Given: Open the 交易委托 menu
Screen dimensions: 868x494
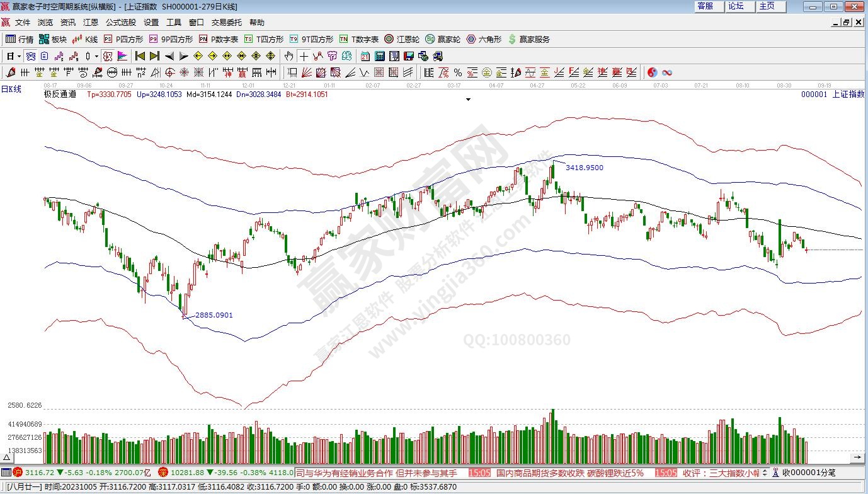Looking at the screenshot, I should (x=226, y=23).
